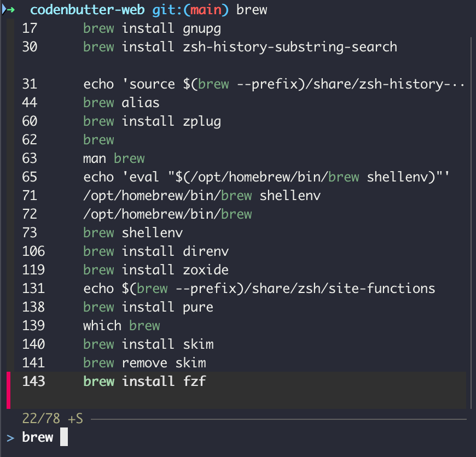Pick entry 119 brew install zoxide
476x457 pixels.
(x=155, y=270)
